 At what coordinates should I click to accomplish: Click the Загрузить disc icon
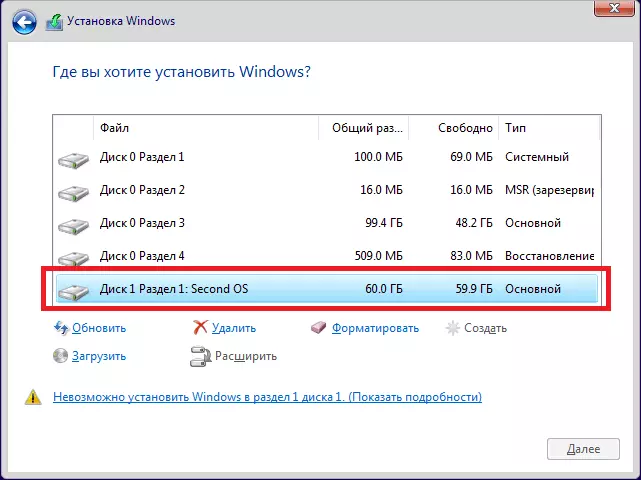[60, 356]
